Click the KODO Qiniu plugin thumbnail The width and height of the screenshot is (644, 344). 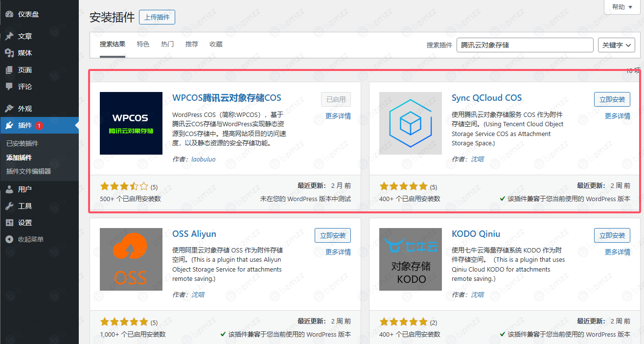click(x=411, y=259)
